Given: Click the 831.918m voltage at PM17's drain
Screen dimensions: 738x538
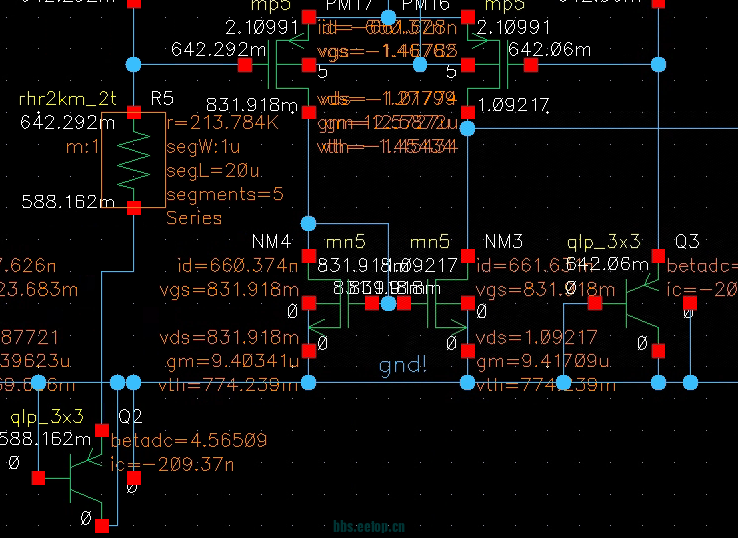Looking at the screenshot, I should point(252,104).
